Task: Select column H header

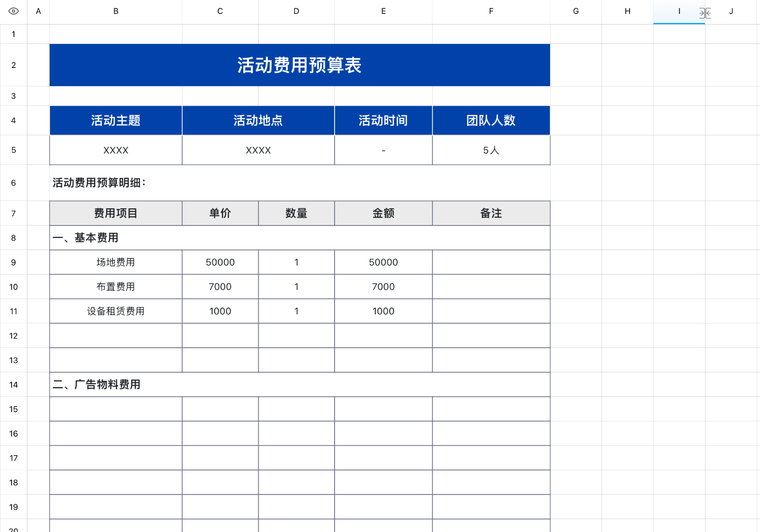Action: pos(627,11)
